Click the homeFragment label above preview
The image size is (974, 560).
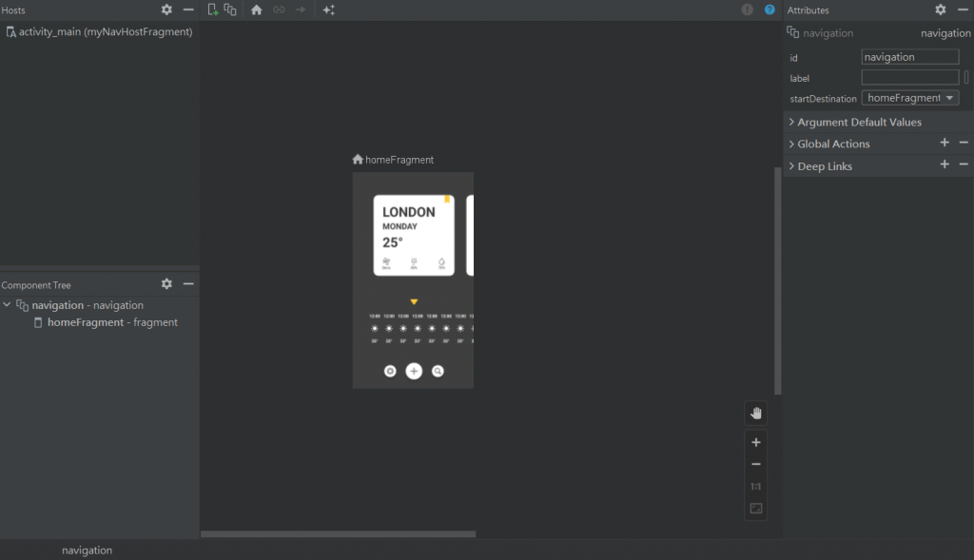[x=399, y=160]
